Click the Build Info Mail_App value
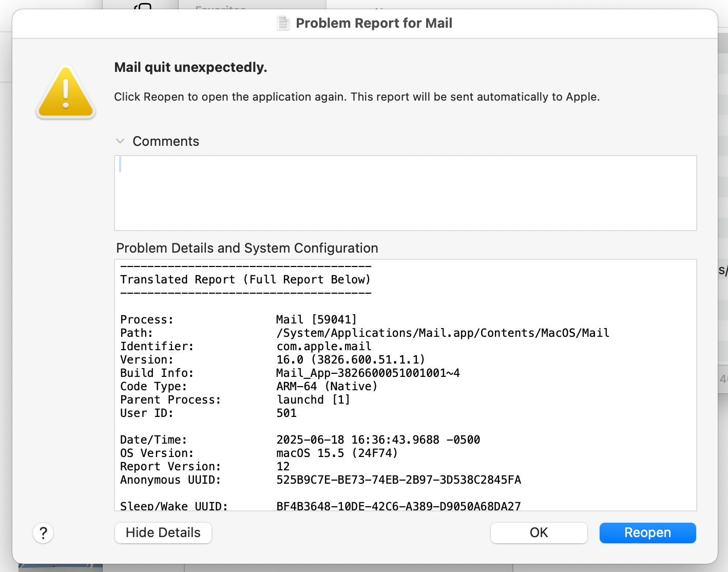The height and width of the screenshot is (572, 728). point(368,373)
